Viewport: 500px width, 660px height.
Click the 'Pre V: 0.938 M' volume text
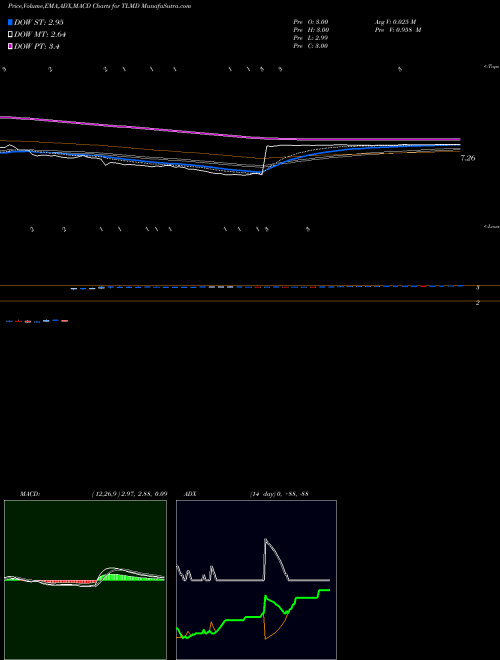pyautogui.click(x=399, y=30)
